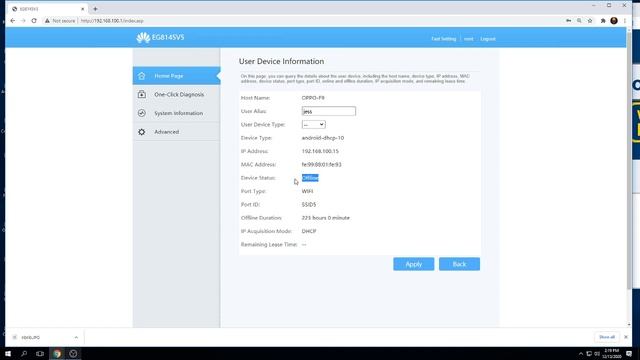640x360 pixels.
Task: Open the Windows Start menu
Action: (x=8, y=354)
